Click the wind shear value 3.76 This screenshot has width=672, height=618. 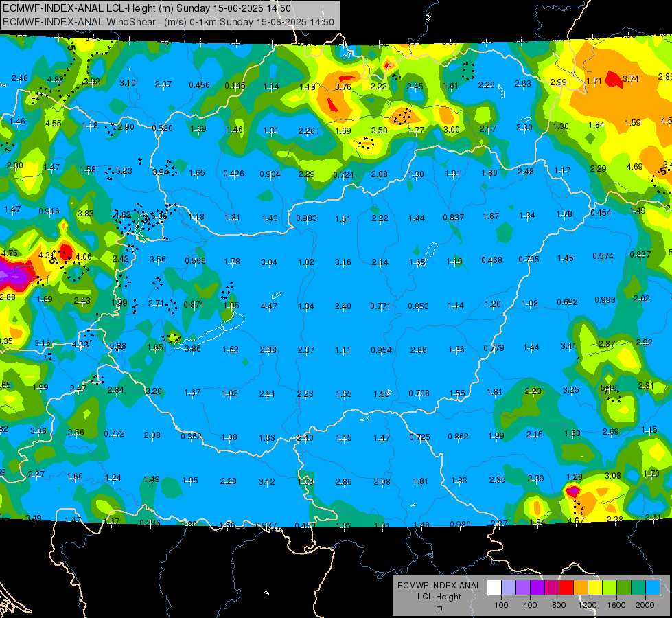click(x=343, y=87)
